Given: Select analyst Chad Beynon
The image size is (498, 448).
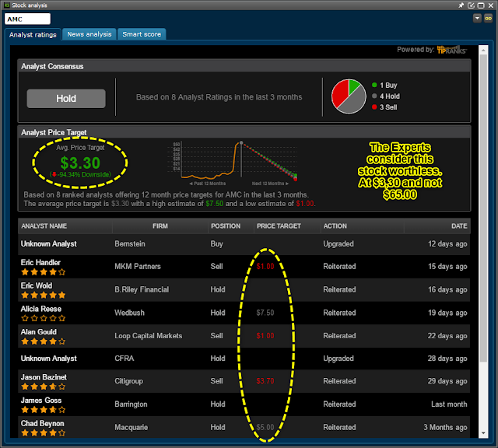Looking at the screenshot, I should click(x=43, y=424).
